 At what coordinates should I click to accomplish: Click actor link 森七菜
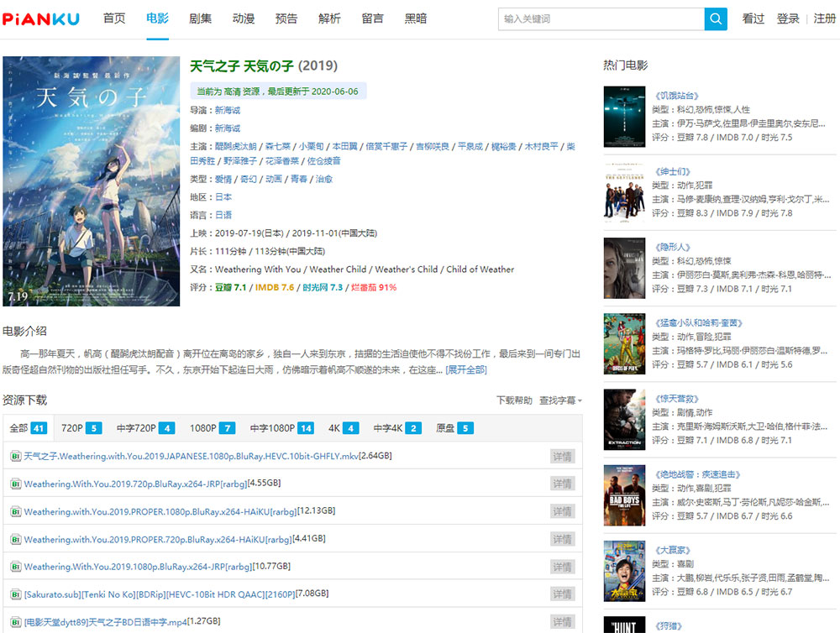pos(278,146)
